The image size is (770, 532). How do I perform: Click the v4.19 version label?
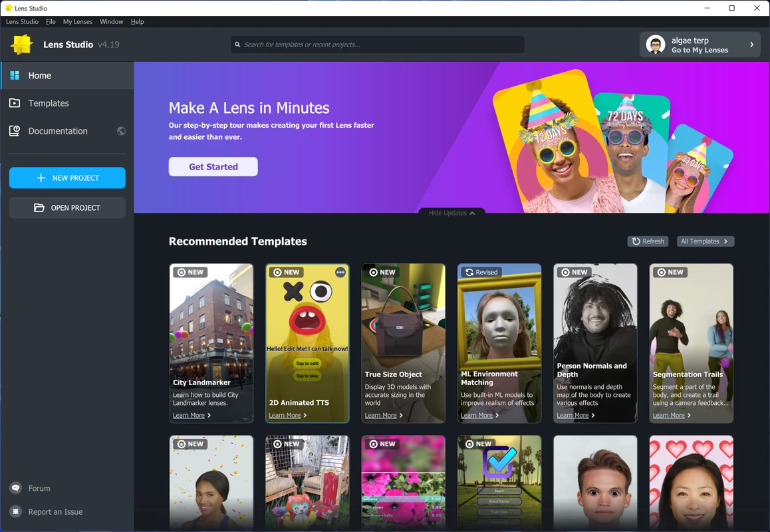coord(108,45)
